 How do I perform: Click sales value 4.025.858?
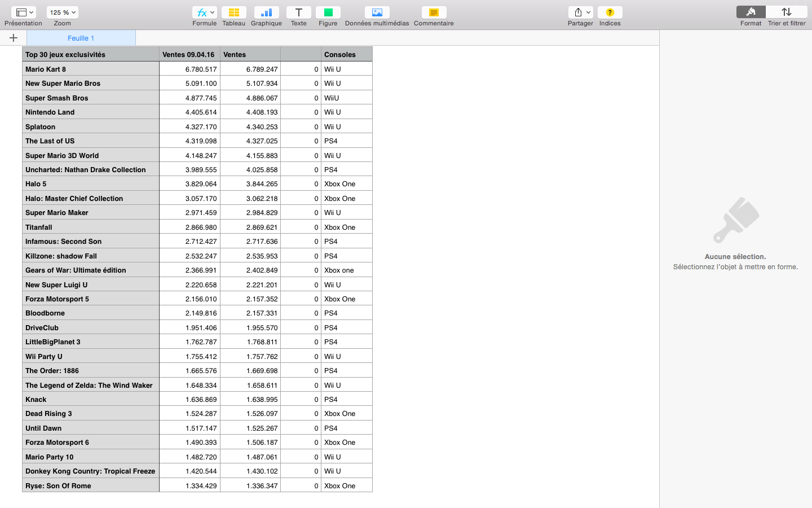(x=250, y=169)
